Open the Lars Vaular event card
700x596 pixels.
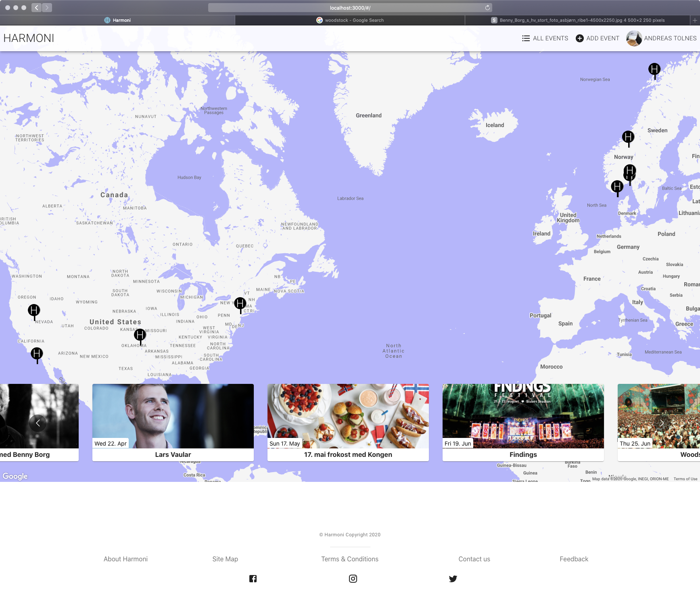[173, 423]
